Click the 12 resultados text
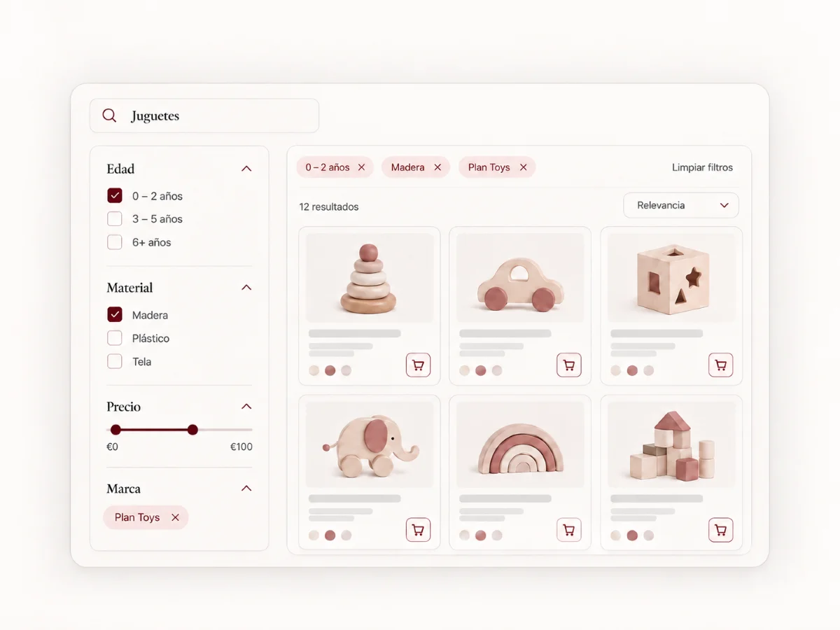 coord(328,206)
